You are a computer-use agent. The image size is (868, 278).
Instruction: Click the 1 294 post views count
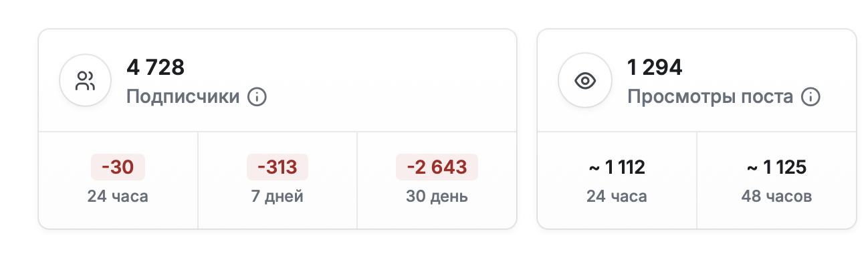[x=654, y=67]
